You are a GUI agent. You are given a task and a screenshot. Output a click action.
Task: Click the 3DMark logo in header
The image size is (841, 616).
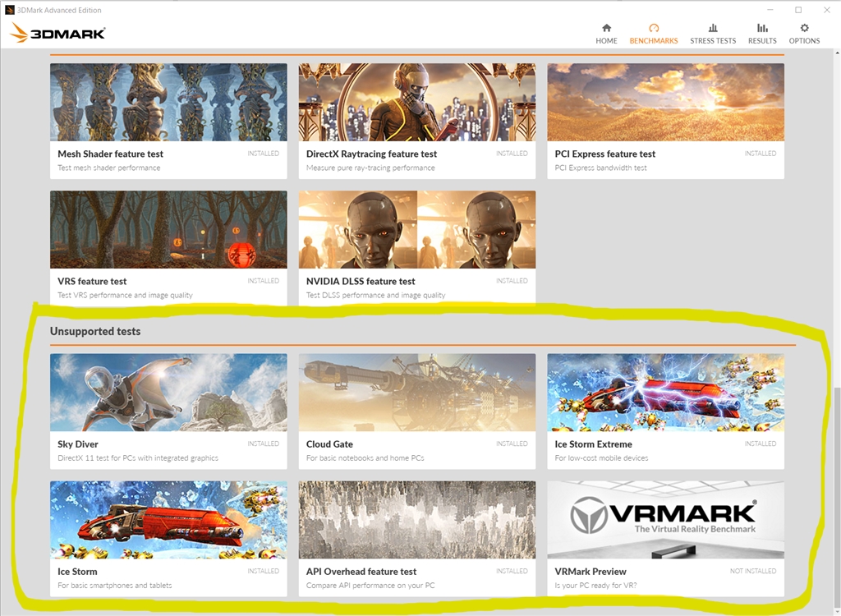pos(57,34)
